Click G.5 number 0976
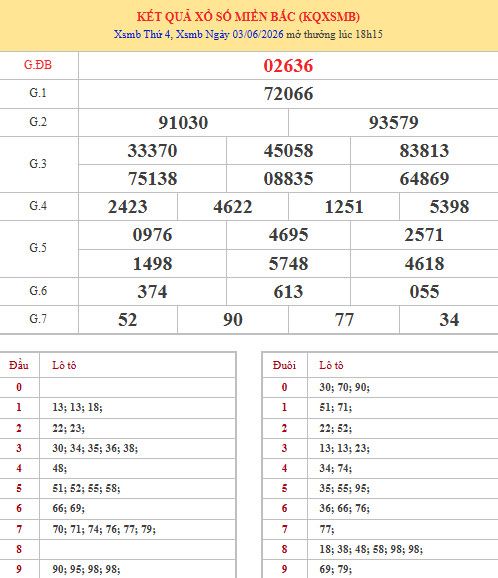The height and width of the screenshot is (578, 498). point(152,235)
